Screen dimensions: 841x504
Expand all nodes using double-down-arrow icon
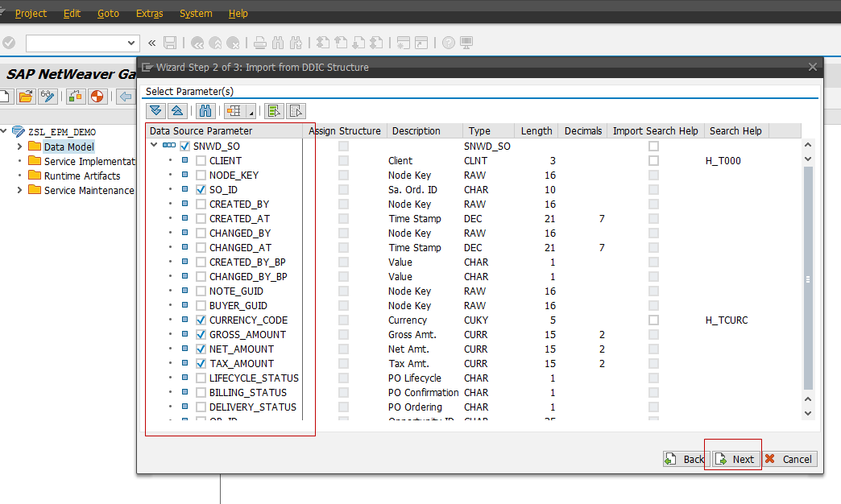click(153, 110)
